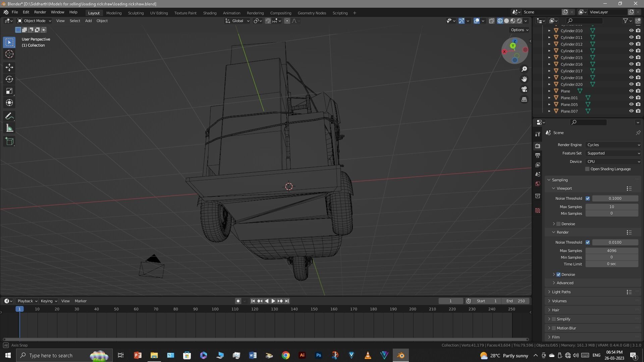
Task: Click the Time Limit value field
Action: pos(611,264)
